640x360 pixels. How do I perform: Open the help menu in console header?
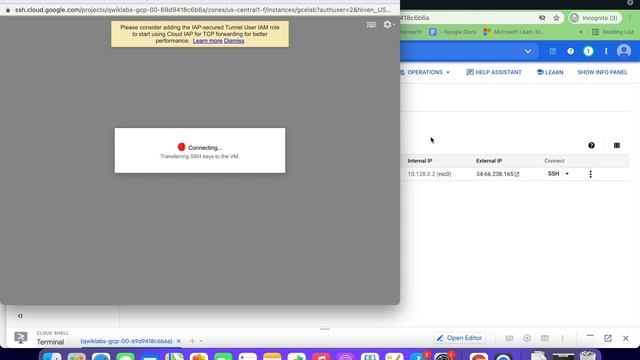click(x=571, y=51)
